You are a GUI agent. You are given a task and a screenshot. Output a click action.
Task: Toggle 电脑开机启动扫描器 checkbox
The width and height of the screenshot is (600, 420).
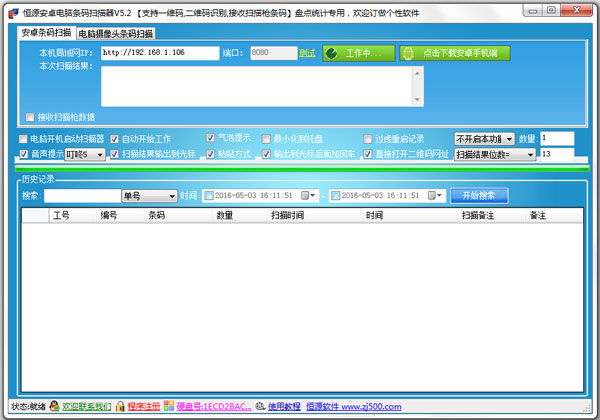click(x=23, y=139)
